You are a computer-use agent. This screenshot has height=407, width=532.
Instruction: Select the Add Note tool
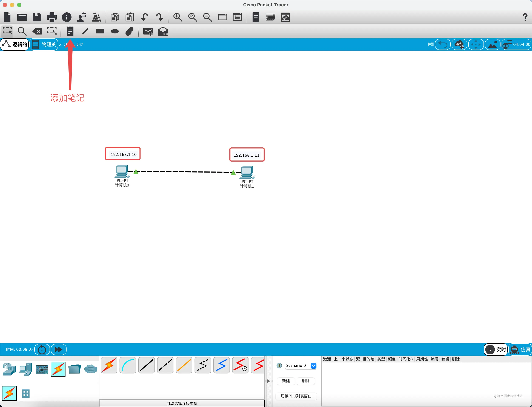[70, 31]
